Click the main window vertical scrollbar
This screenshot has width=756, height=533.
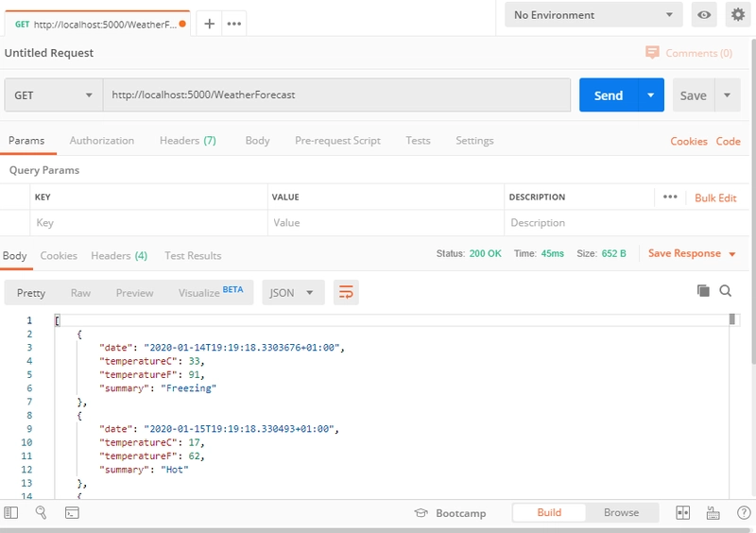[x=753, y=199]
